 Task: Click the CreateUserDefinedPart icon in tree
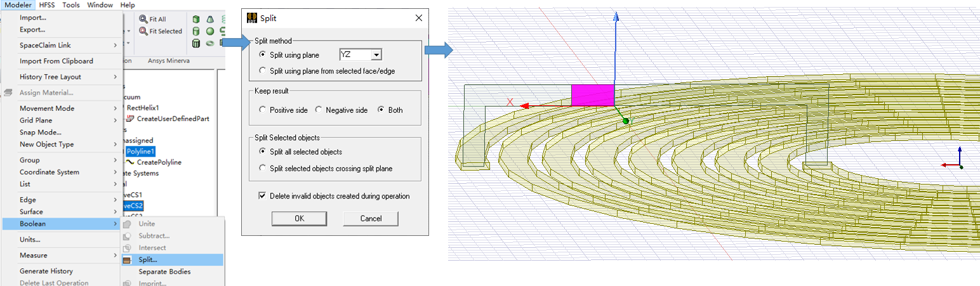(x=131, y=119)
